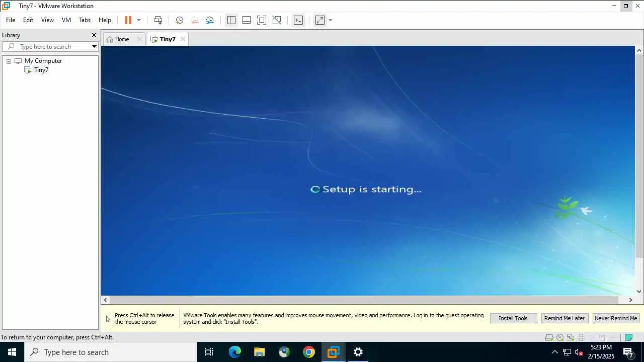
Task: Open the Tabs menu
Action: (x=85, y=20)
